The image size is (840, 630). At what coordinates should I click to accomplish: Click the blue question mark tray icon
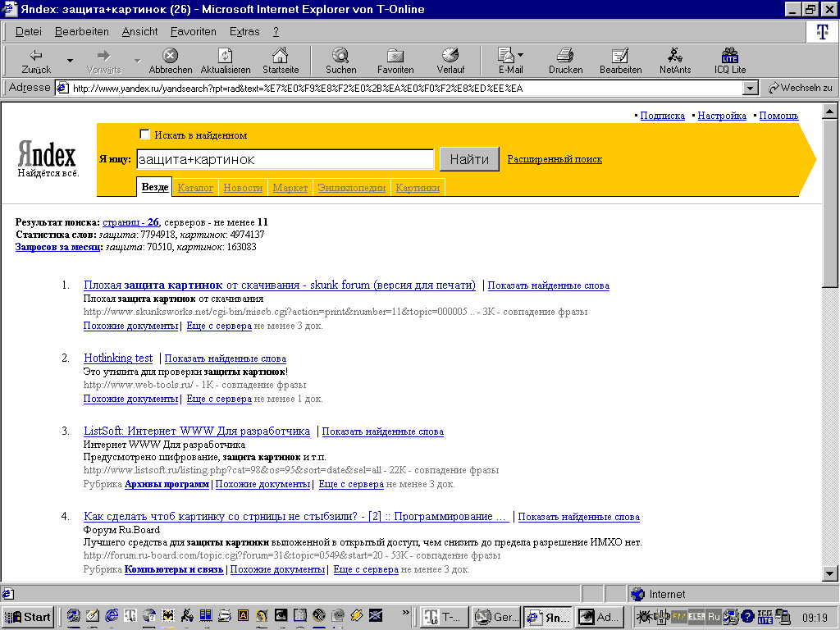pos(748,617)
